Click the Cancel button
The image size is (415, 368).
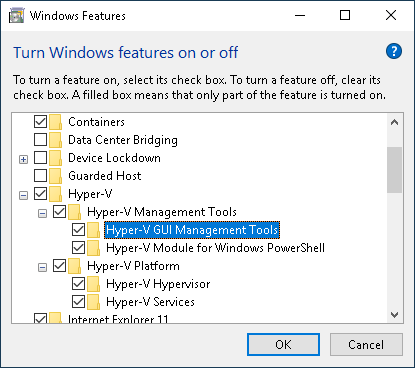tap(366, 345)
